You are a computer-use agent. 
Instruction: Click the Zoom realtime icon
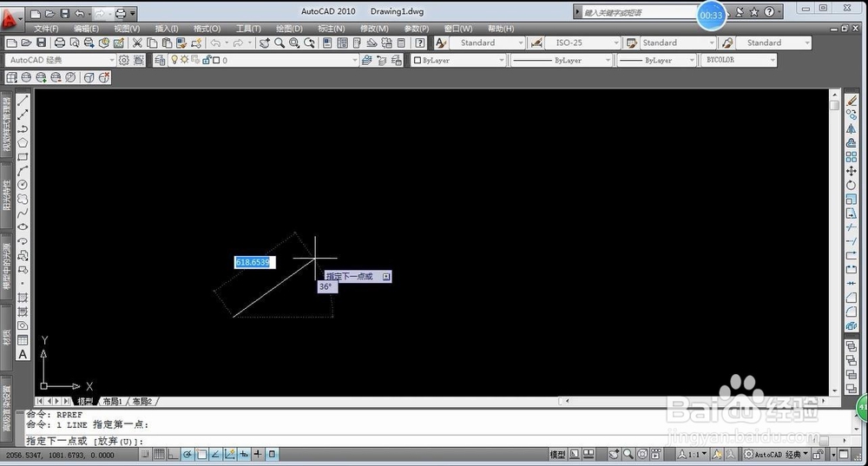pyautogui.click(x=279, y=43)
